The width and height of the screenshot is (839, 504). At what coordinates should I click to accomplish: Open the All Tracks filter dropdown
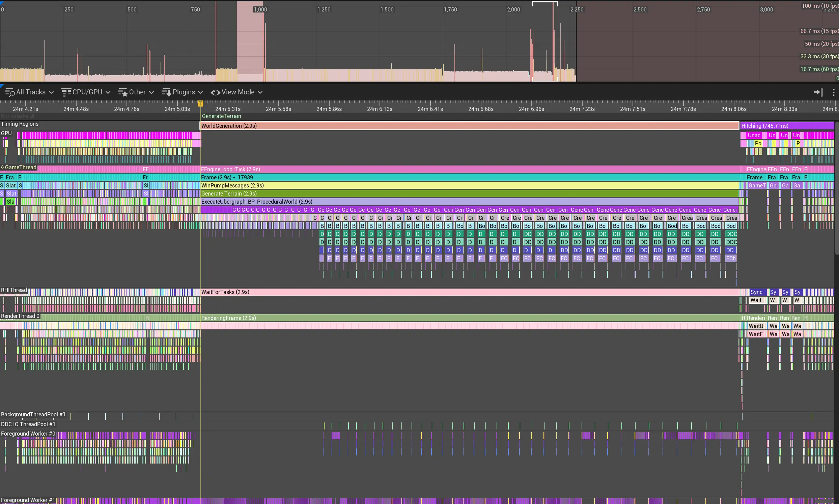point(29,92)
